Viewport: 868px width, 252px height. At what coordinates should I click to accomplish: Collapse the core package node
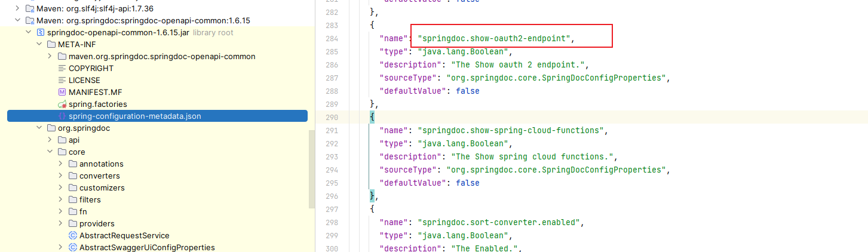point(50,152)
